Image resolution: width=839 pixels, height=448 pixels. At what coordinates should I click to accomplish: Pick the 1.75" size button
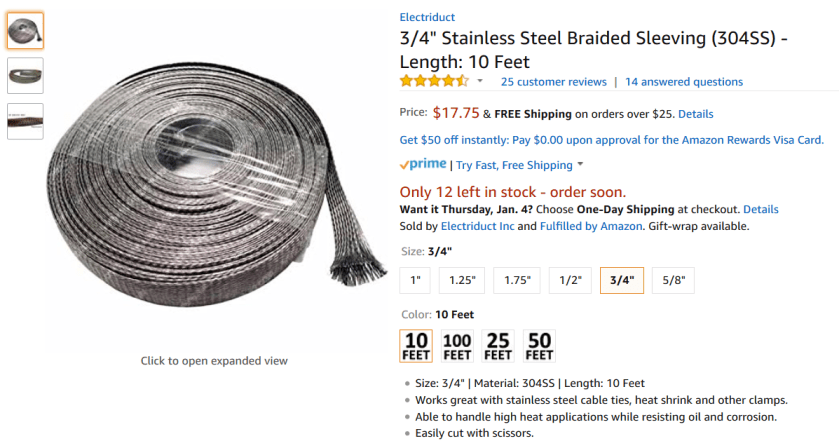(517, 281)
